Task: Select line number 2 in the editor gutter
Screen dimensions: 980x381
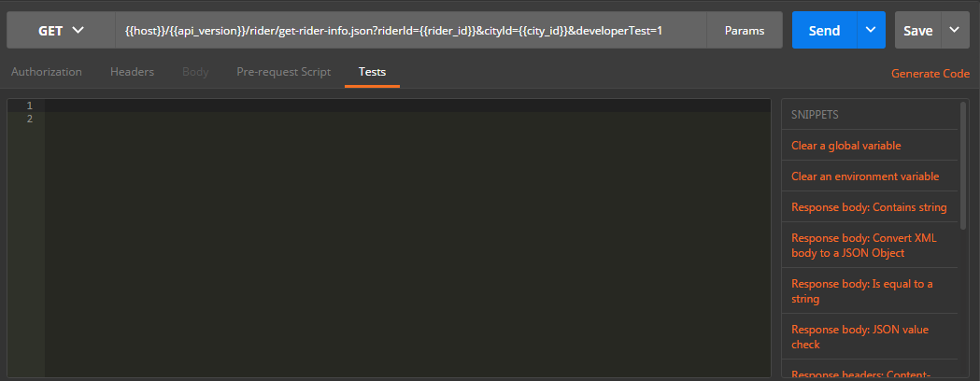Action: [29, 119]
